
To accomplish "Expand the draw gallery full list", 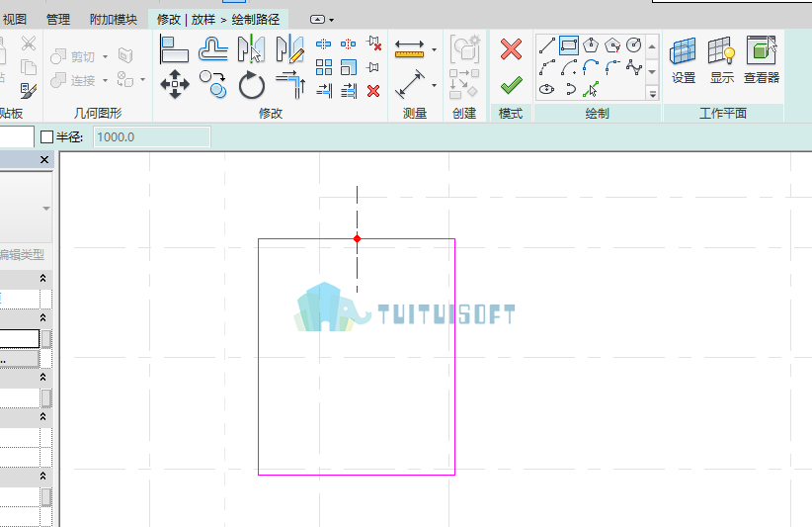I will 653,94.
